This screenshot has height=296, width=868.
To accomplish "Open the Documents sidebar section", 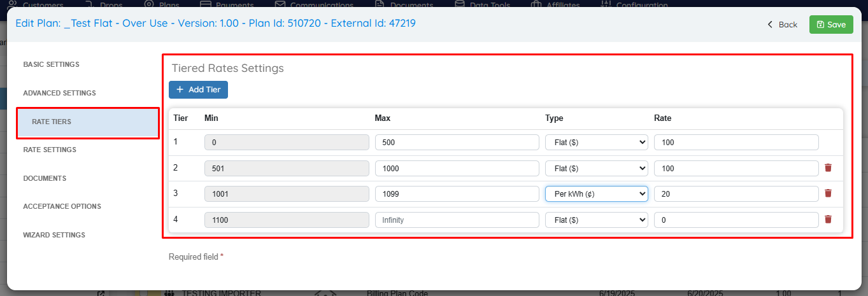I will coord(45,178).
